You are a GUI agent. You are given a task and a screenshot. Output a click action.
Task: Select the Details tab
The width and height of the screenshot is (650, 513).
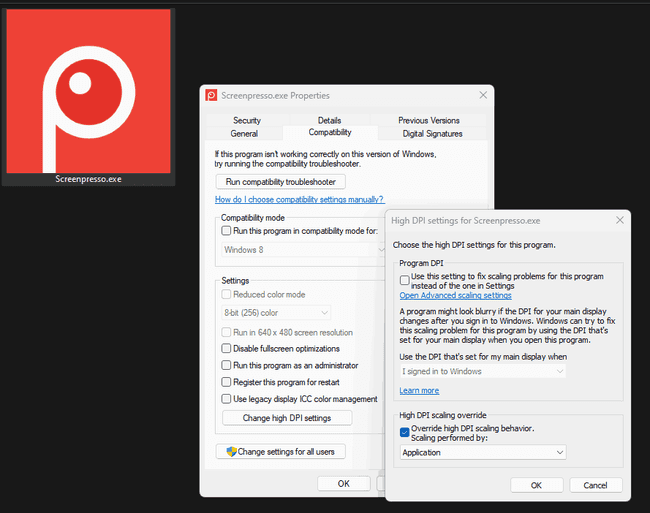click(x=329, y=120)
